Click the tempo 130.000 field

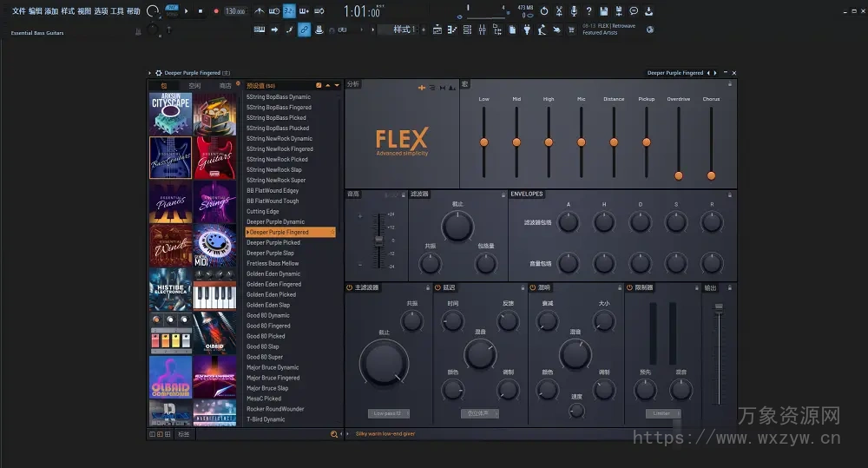(x=235, y=11)
